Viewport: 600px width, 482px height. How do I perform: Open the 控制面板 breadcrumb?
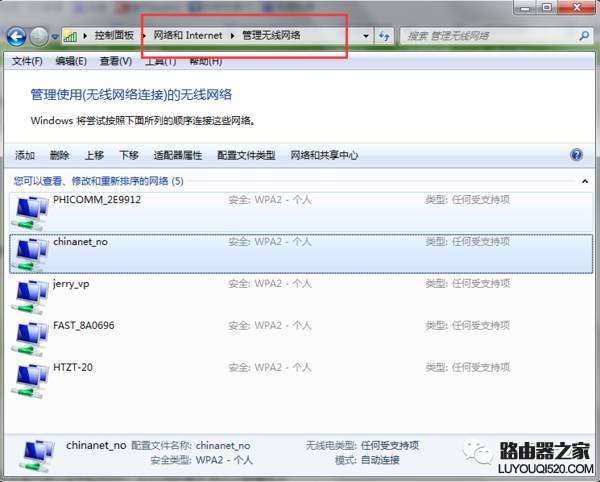click(x=114, y=36)
